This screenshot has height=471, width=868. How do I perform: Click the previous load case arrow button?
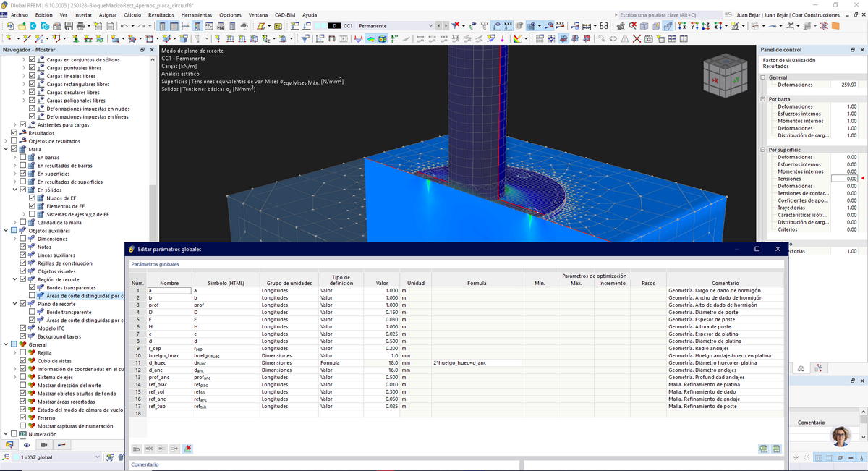coord(438,26)
